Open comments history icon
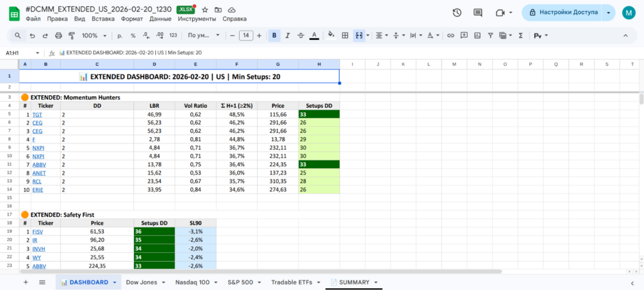The height and width of the screenshot is (290, 644). point(477,13)
